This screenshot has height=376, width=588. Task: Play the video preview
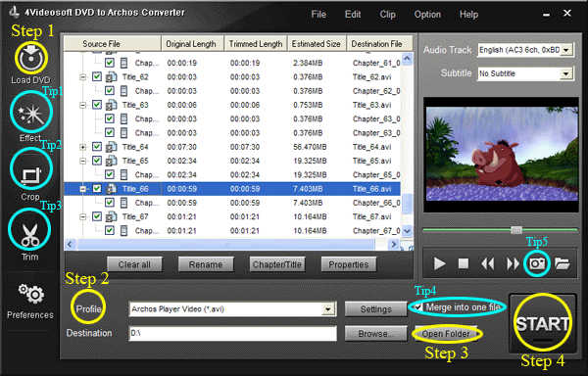pyautogui.click(x=439, y=263)
